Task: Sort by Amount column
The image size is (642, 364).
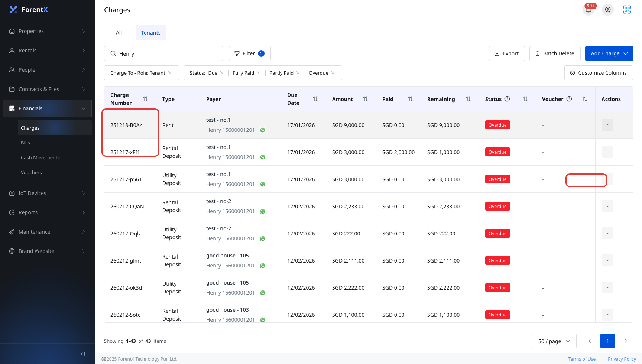Action: (366, 99)
